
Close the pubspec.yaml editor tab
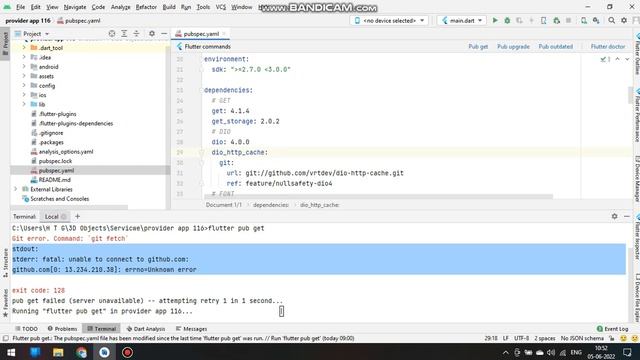(x=224, y=34)
